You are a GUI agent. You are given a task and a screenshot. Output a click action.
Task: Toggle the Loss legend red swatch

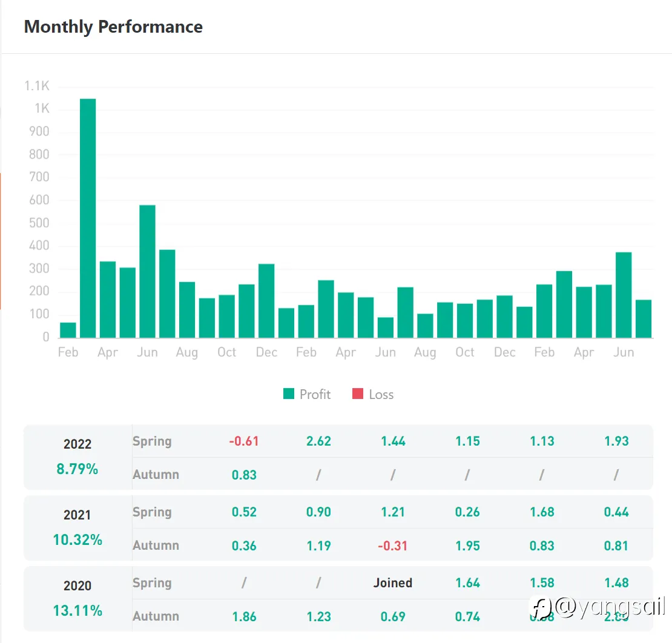click(x=358, y=394)
